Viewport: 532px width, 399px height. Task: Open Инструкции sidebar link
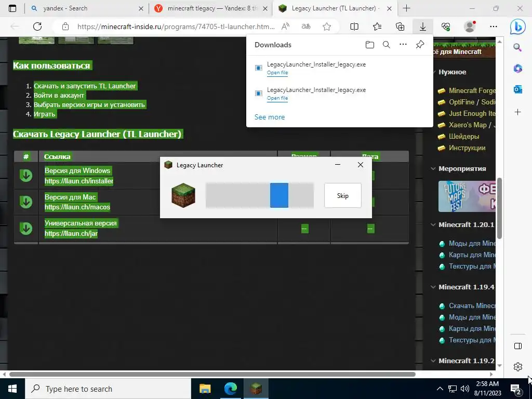click(467, 148)
